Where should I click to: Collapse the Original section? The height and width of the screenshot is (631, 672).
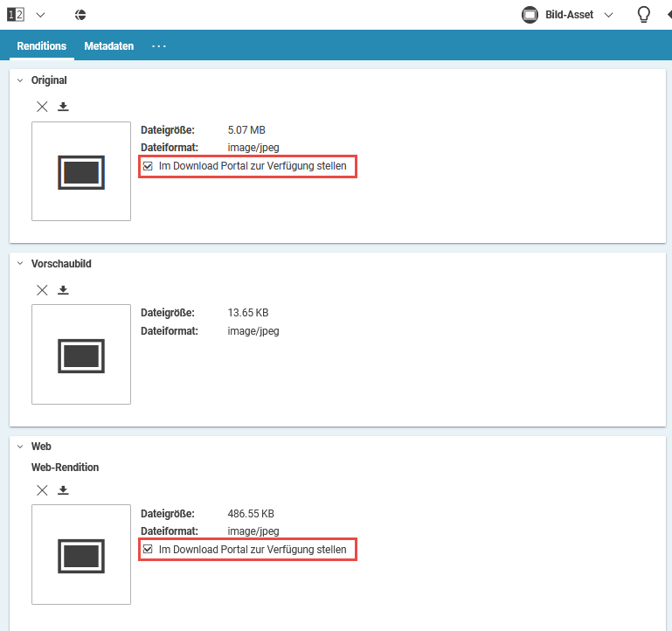click(19, 80)
